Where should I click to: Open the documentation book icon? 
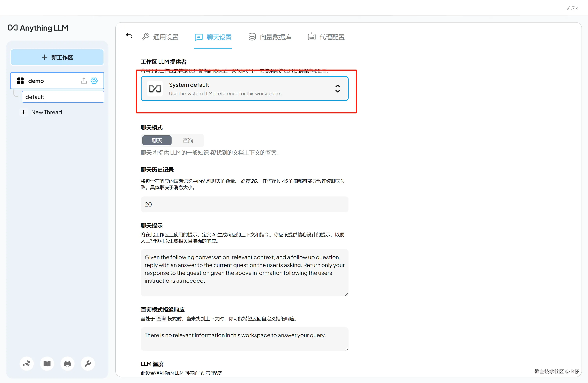47,363
